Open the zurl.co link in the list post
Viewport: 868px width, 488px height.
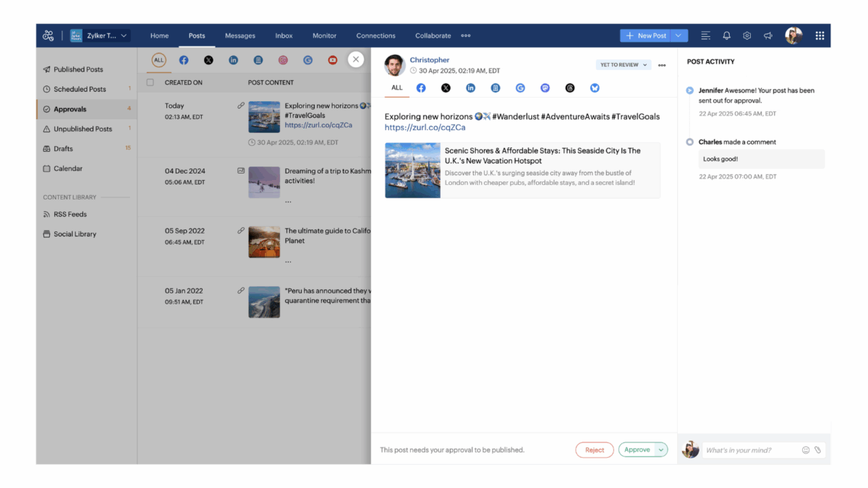tap(318, 125)
